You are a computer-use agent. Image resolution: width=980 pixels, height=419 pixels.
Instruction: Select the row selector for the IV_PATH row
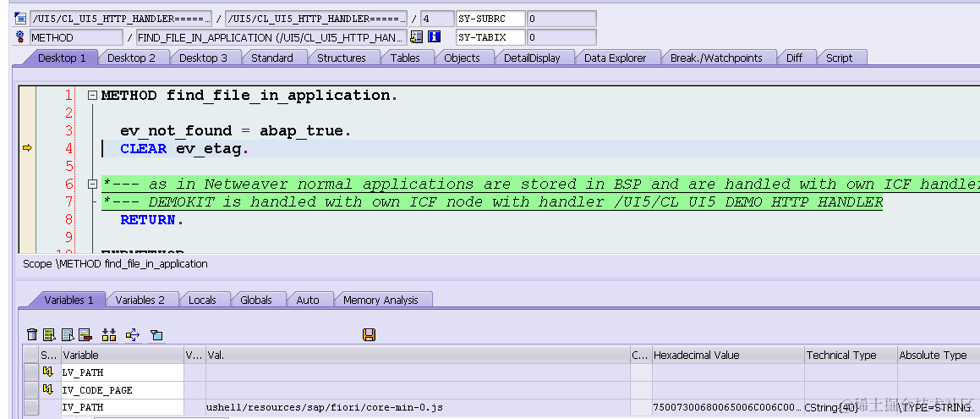coord(30,407)
